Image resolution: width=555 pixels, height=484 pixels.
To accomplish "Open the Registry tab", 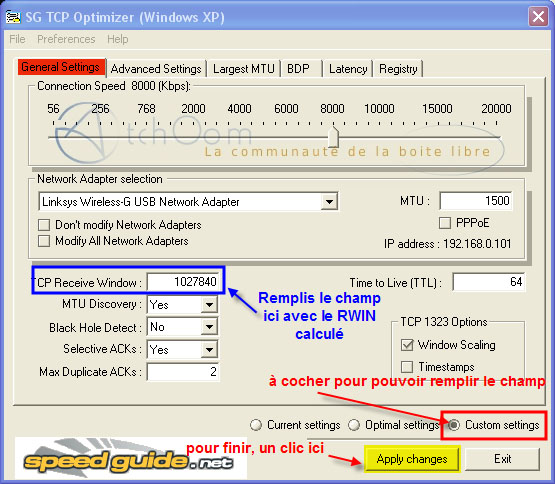I will pos(398,69).
